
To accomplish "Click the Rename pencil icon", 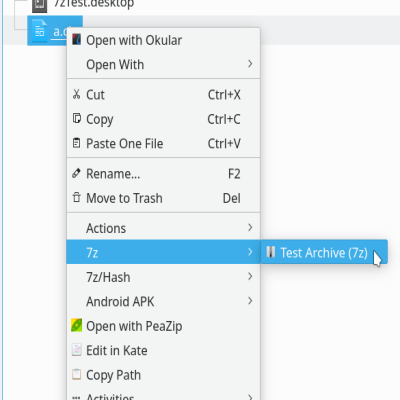I will pos(77,173).
